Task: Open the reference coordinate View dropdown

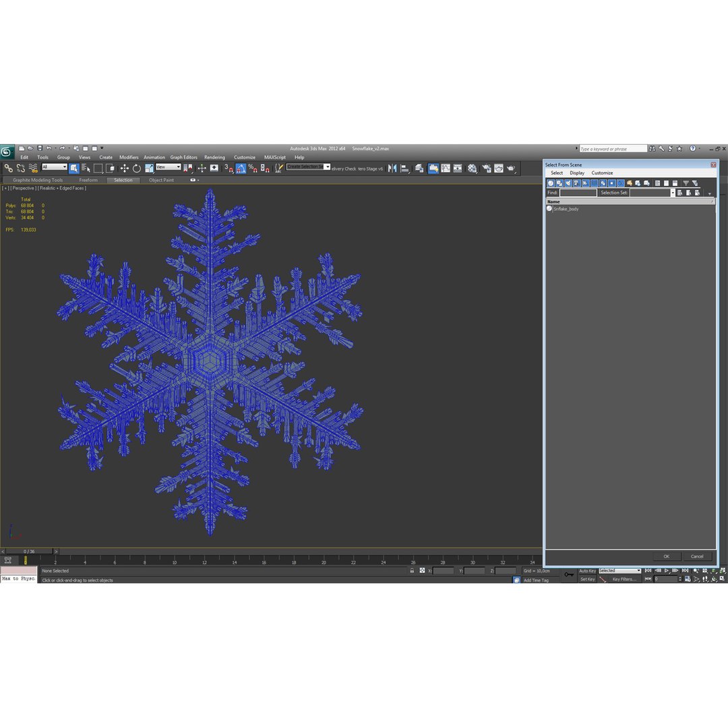Action: (168, 166)
